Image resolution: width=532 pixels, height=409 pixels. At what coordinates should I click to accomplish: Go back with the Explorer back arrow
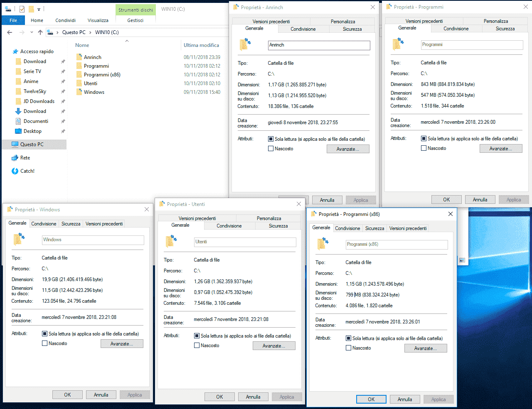pos(10,32)
